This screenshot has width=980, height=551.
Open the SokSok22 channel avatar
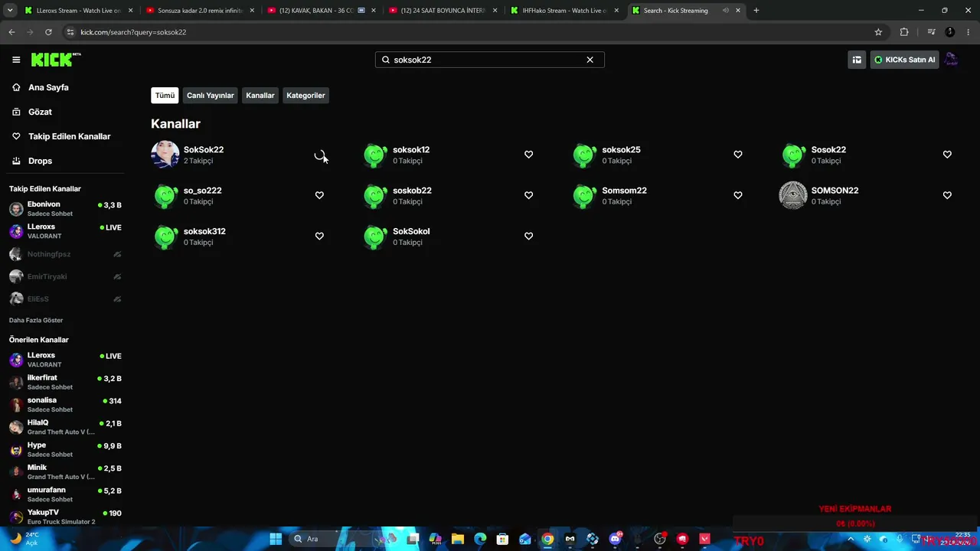(165, 155)
